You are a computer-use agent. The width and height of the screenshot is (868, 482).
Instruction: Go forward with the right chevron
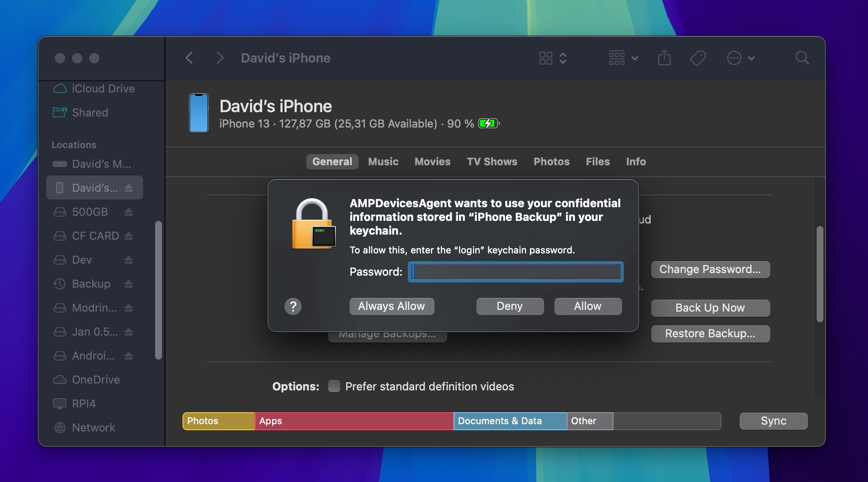(x=220, y=58)
